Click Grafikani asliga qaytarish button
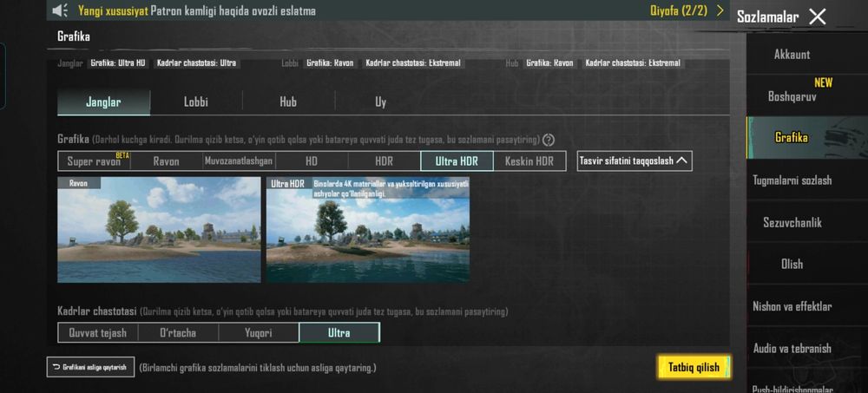868x393 pixels. pyautogui.click(x=90, y=367)
